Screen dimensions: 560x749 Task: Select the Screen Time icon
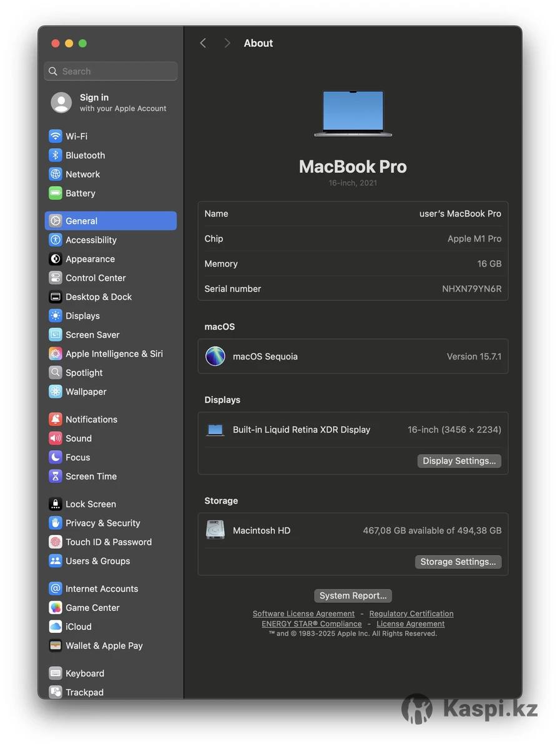click(x=56, y=476)
